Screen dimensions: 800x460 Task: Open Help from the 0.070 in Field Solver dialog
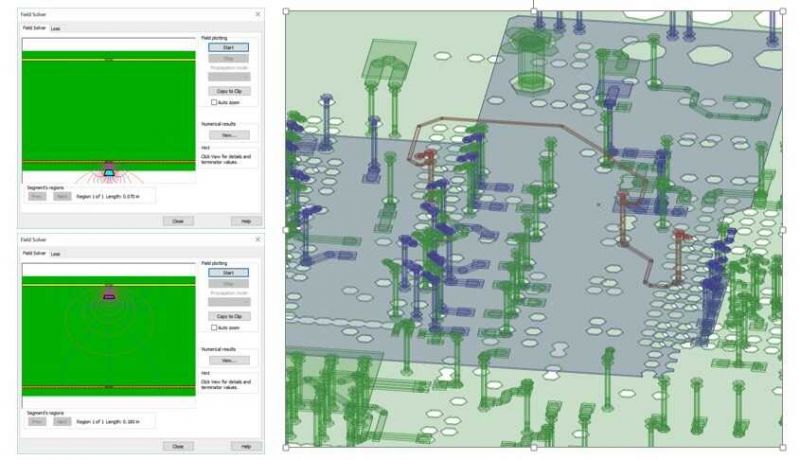click(246, 221)
